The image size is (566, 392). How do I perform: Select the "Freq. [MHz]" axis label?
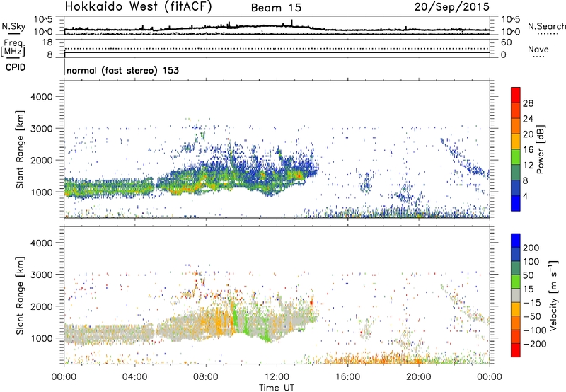[x=13, y=47]
